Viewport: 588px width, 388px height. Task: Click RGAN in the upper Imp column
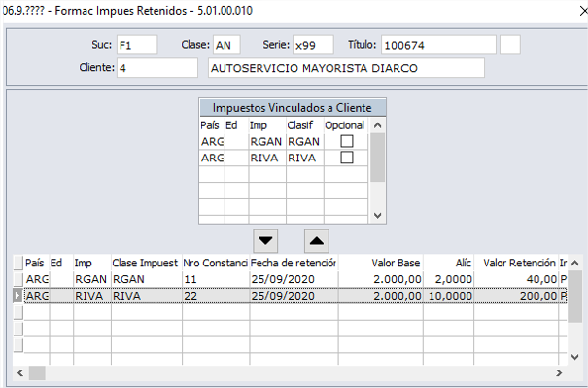coord(267,141)
